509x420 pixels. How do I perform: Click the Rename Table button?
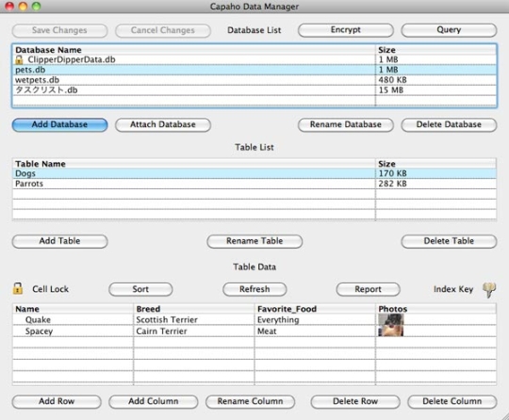point(254,241)
